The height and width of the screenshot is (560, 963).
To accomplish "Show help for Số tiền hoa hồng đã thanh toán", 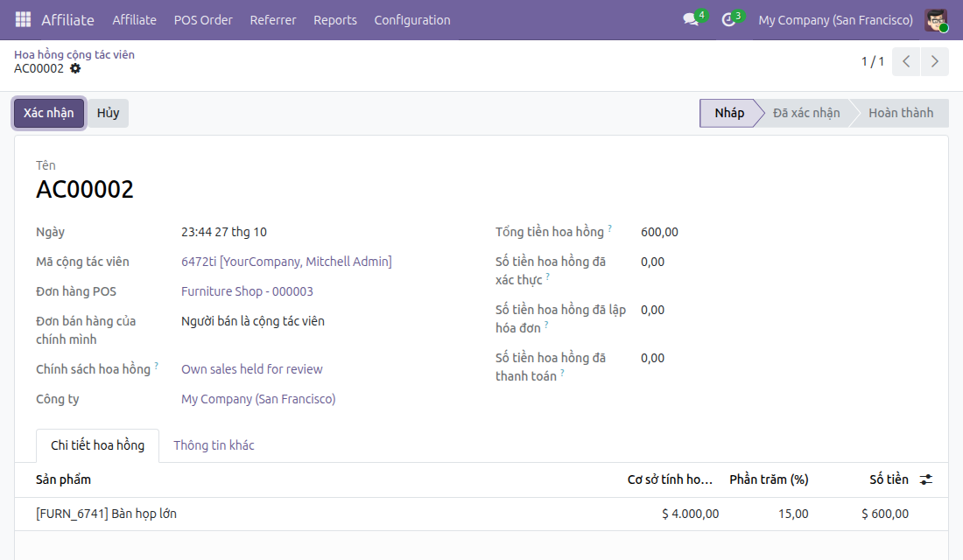I will click(x=562, y=372).
